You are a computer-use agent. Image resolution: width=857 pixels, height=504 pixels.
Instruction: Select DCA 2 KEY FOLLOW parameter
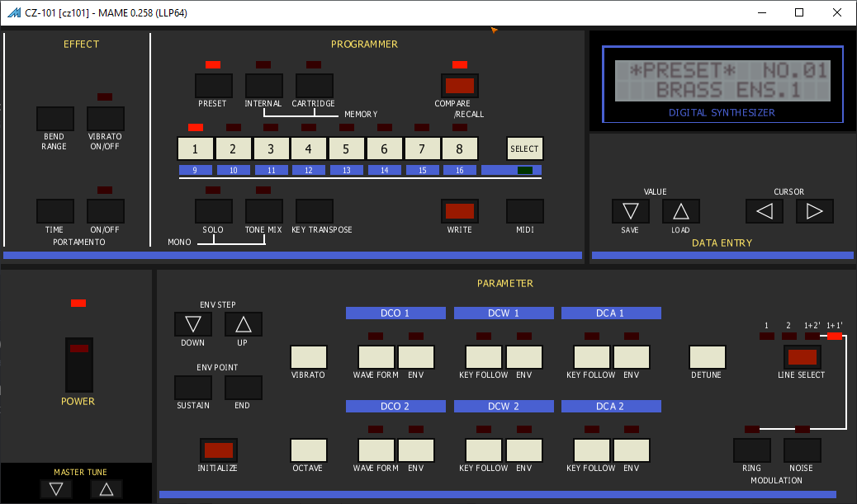click(x=591, y=450)
